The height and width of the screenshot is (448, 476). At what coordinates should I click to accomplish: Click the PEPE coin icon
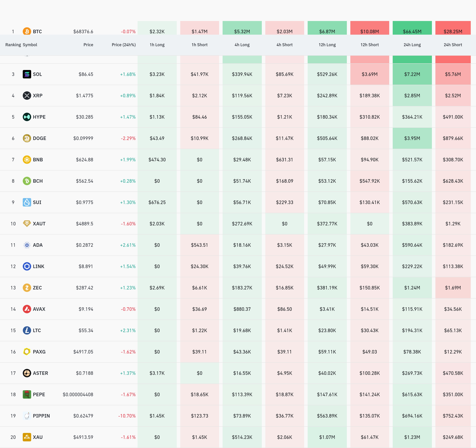[27, 394]
